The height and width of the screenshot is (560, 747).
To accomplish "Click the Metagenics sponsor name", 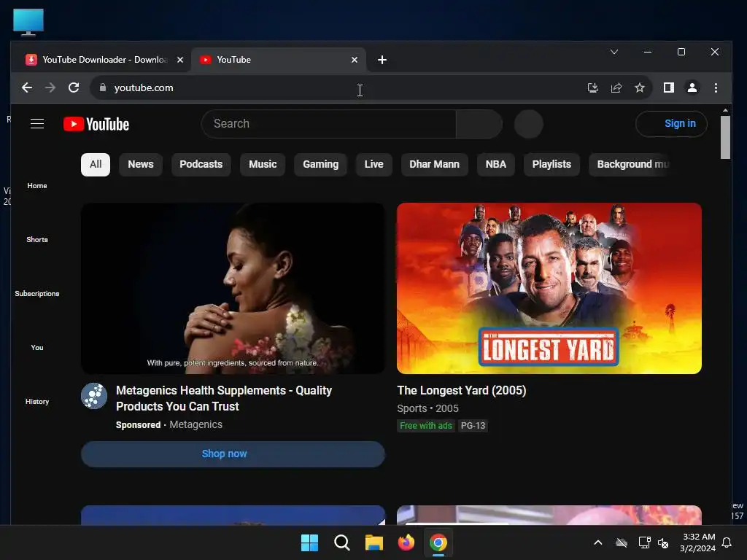I will coord(196,425).
